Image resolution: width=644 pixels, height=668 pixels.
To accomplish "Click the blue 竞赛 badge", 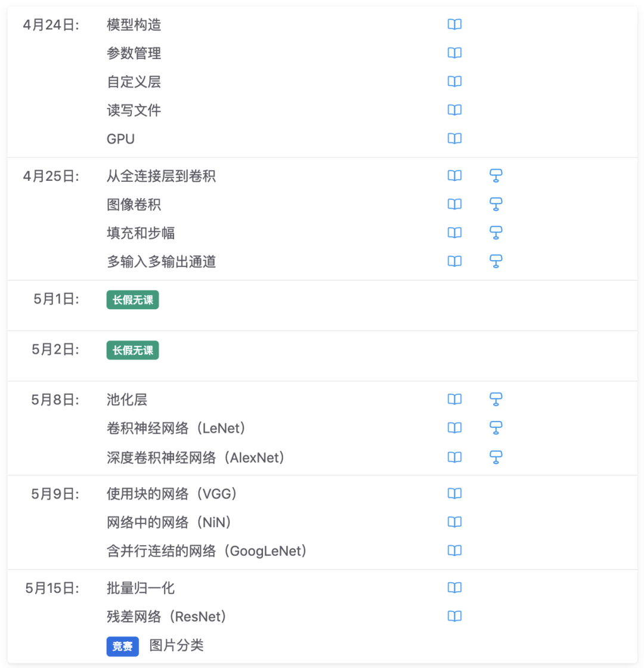I will click(122, 646).
